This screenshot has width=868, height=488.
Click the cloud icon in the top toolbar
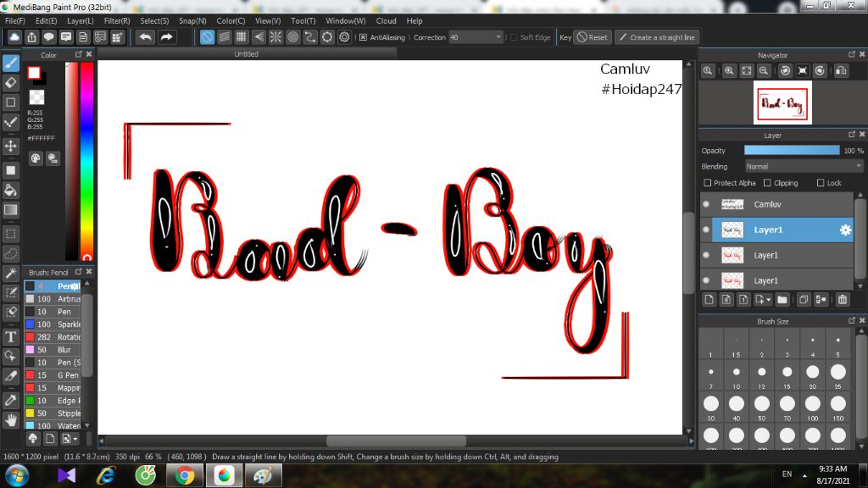click(14, 37)
